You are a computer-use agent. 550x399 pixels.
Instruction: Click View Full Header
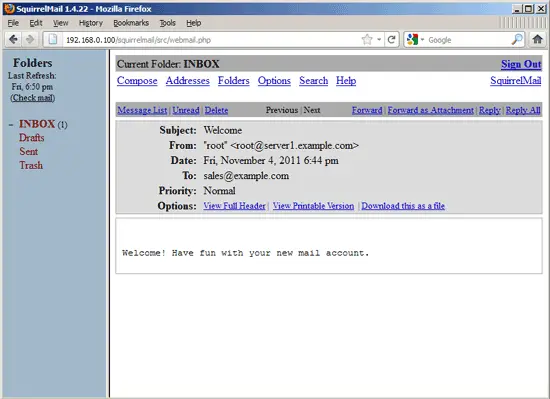pos(234,206)
